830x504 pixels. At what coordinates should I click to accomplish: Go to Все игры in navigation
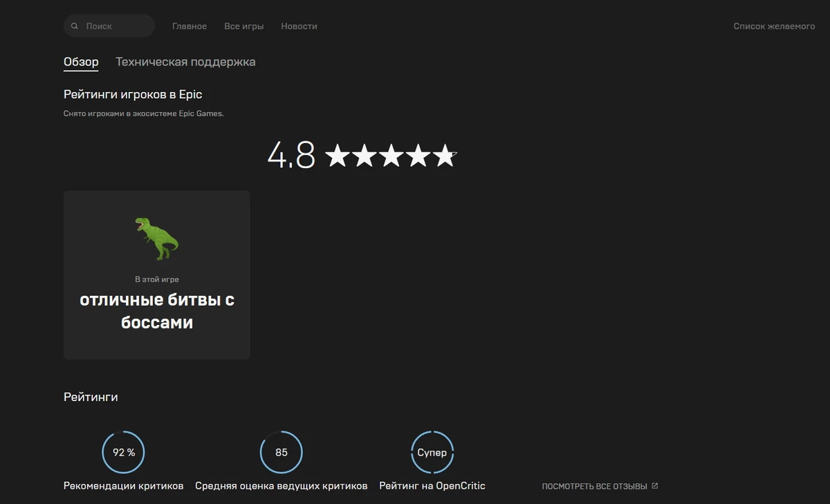click(x=243, y=26)
